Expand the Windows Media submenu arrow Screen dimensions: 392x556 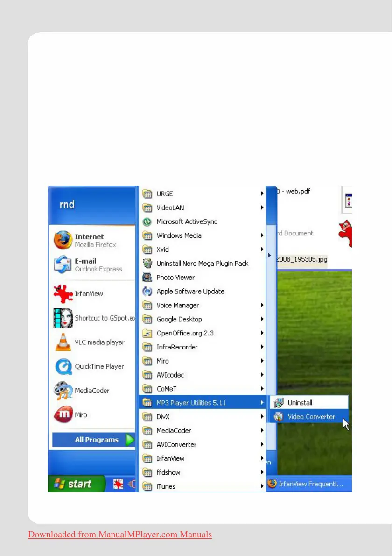tap(262, 235)
